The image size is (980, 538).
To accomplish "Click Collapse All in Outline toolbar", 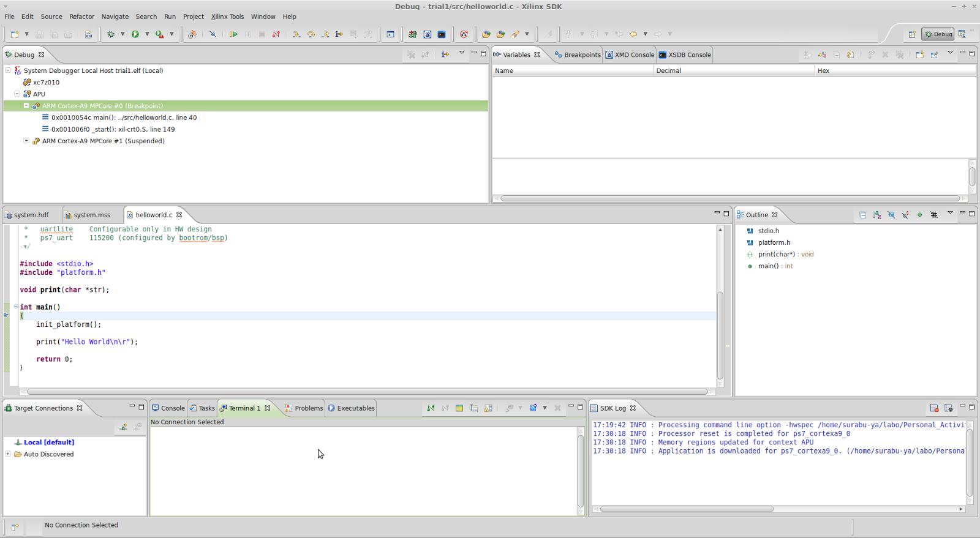I will 863,215.
